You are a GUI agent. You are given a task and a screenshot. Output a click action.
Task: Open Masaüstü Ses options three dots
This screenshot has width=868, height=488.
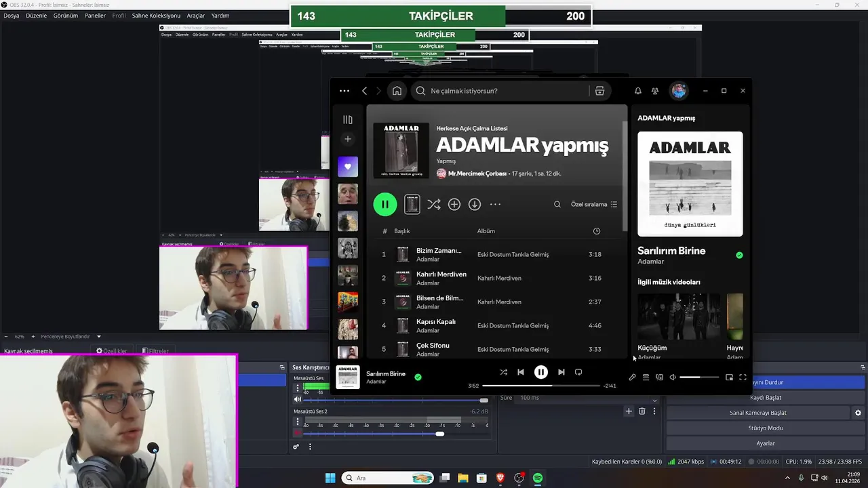click(297, 388)
